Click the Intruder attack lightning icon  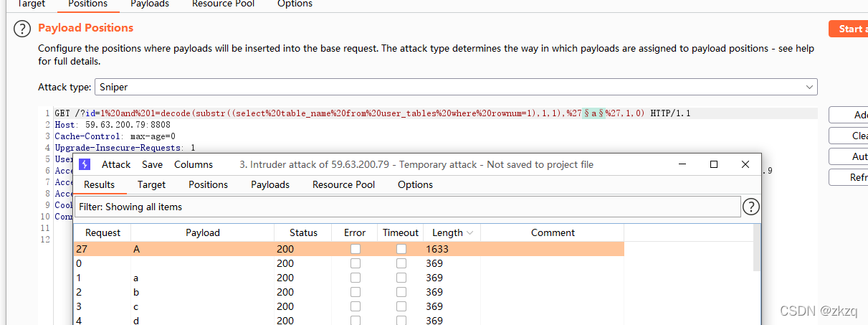[x=85, y=164]
